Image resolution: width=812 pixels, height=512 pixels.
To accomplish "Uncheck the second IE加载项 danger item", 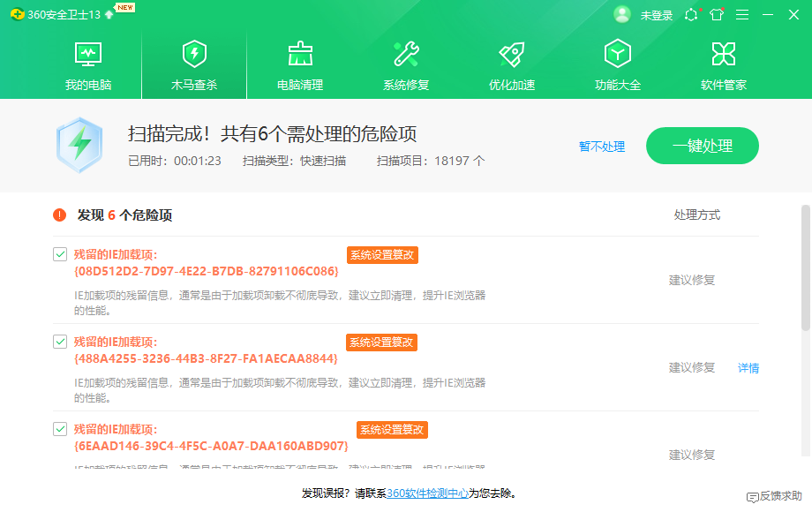I will (59, 342).
